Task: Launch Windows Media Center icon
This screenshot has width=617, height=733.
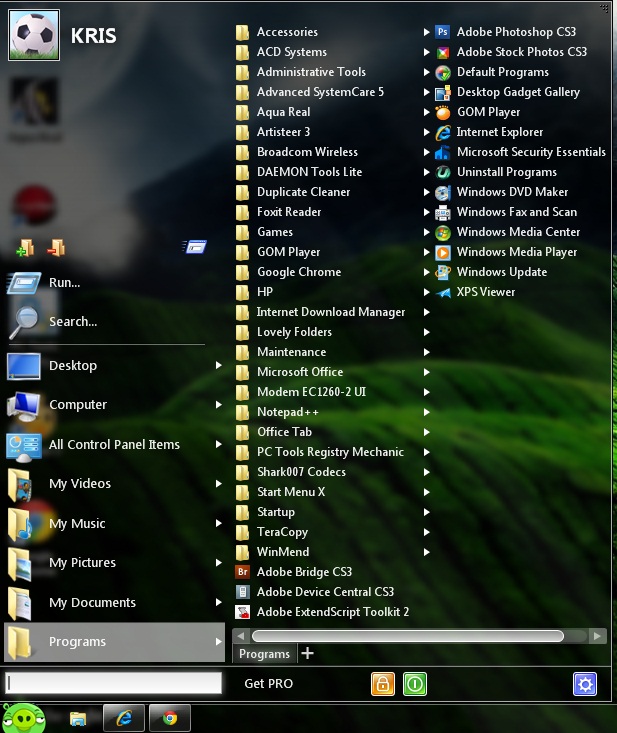Action: (442, 232)
